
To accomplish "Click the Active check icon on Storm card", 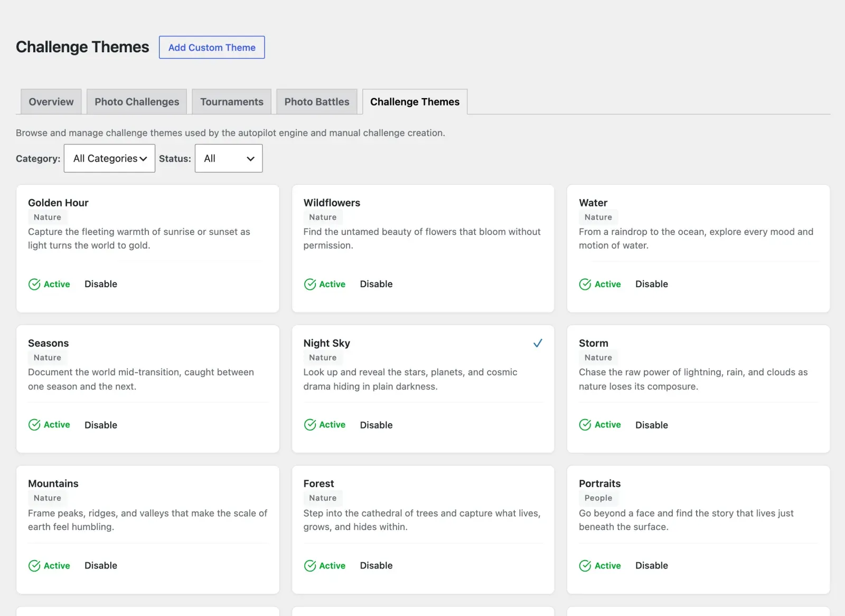I will (585, 425).
